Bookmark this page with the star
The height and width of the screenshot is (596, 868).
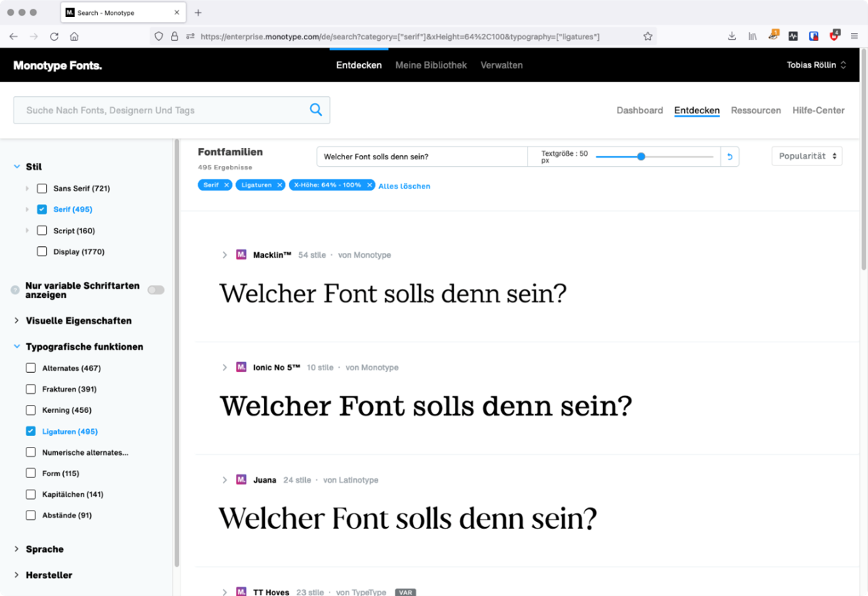(648, 37)
